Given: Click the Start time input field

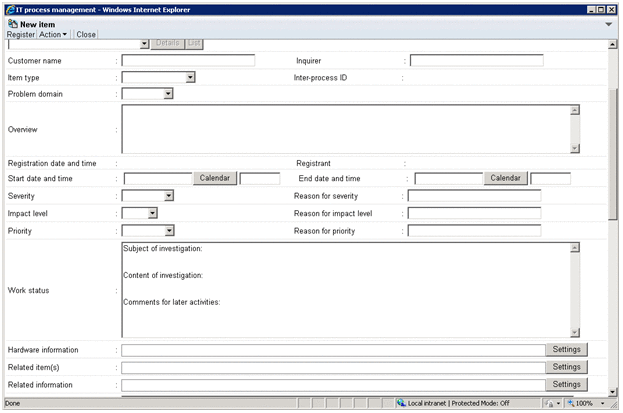Looking at the screenshot, I should point(260,178).
